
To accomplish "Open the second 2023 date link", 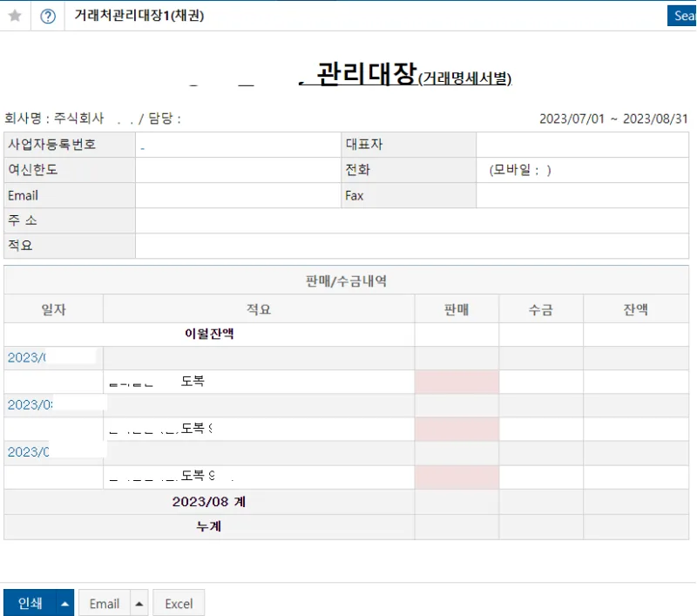I will pos(30,405).
